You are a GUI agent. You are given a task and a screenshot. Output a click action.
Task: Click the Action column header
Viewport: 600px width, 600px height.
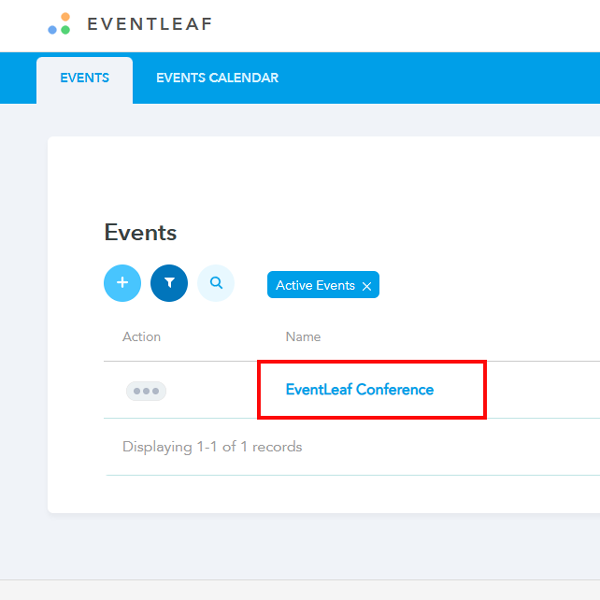141,337
